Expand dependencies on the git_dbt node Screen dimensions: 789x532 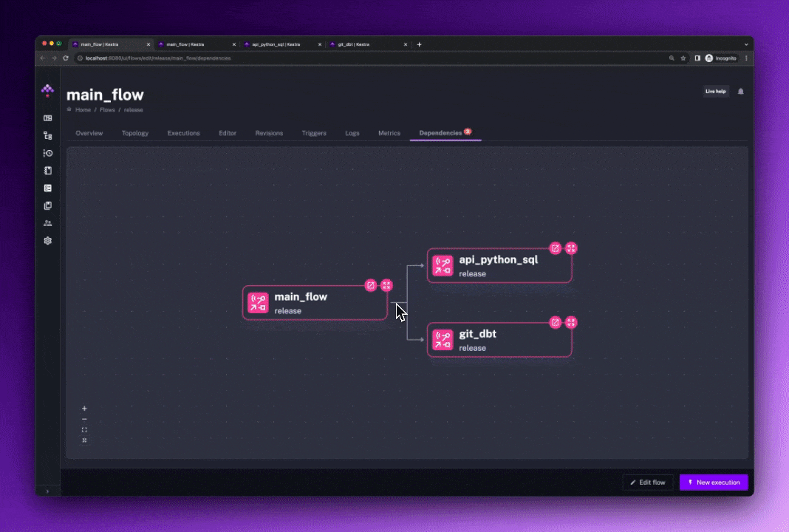point(571,323)
